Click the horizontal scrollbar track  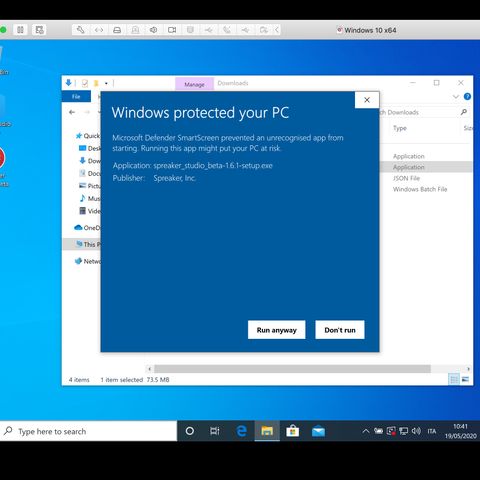tap(292, 369)
